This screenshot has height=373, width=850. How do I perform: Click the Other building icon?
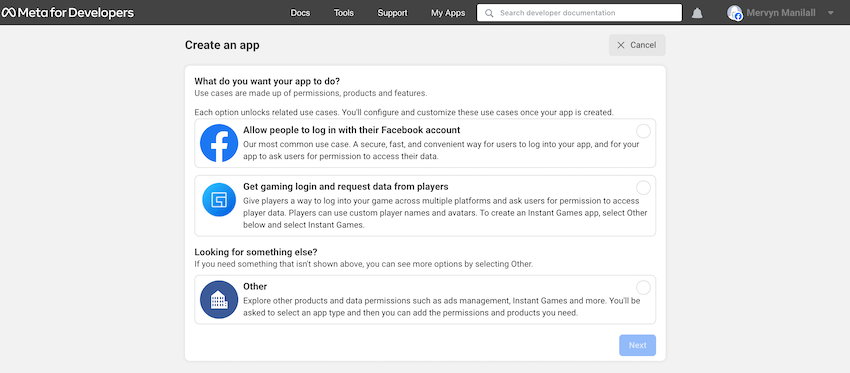[219, 299]
